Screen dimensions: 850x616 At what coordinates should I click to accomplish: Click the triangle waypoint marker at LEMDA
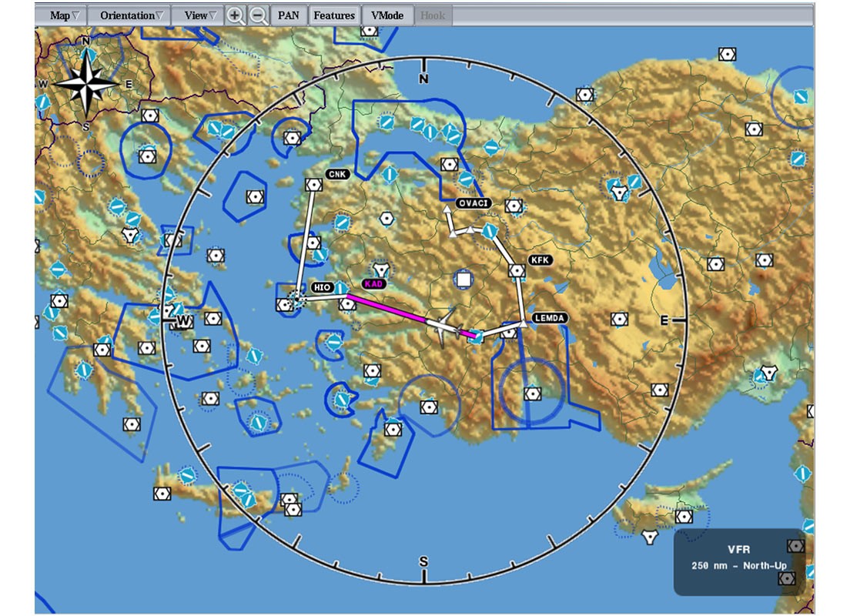(x=523, y=323)
